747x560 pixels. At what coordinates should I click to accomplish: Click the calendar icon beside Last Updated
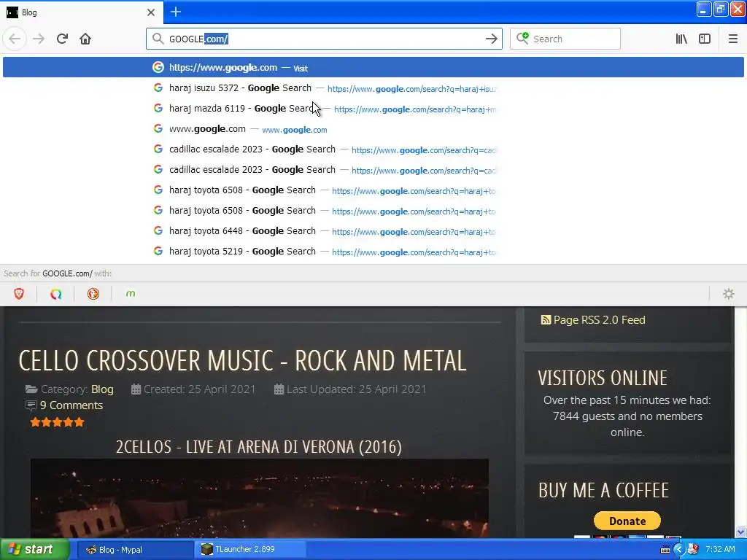coord(279,389)
